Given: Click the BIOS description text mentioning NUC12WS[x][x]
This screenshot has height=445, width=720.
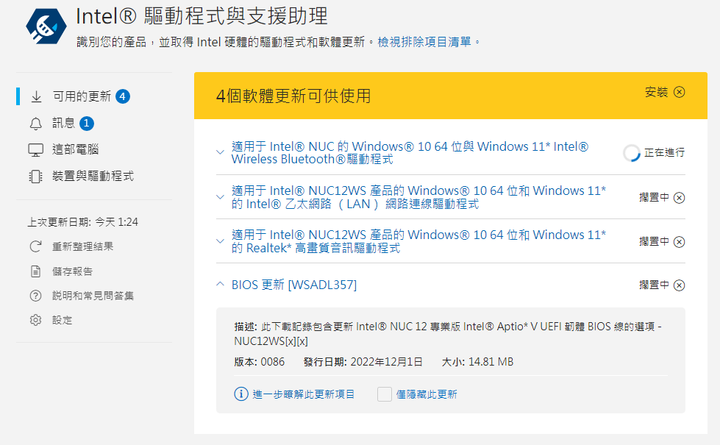Looking at the screenshot, I should click(448, 334).
